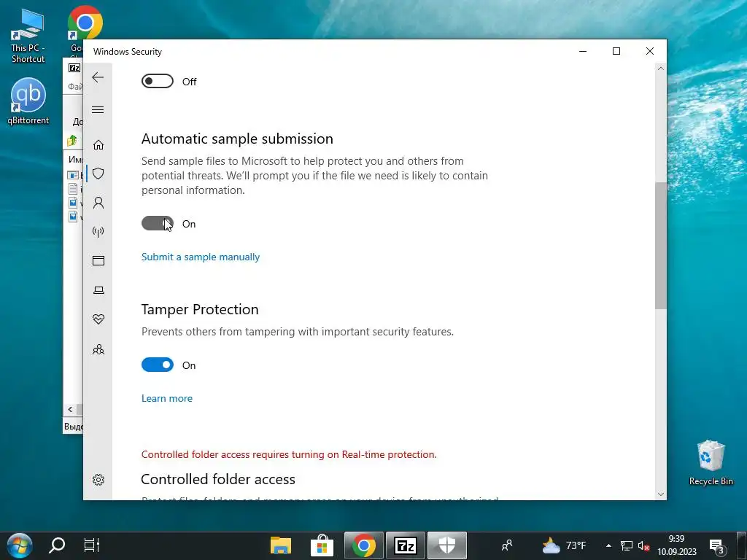
Task: Click the vertical scrollbar thumb
Action: (x=660, y=246)
